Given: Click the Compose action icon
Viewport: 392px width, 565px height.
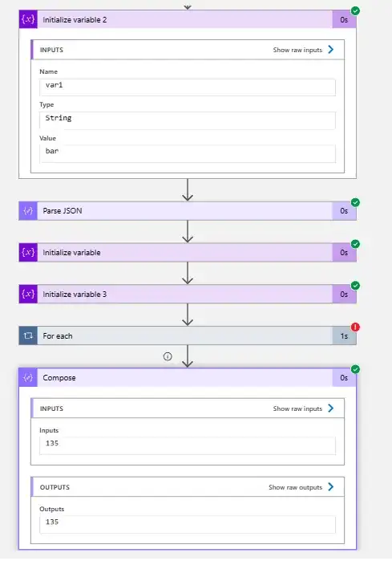Looking at the screenshot, I should pos(28,378).
